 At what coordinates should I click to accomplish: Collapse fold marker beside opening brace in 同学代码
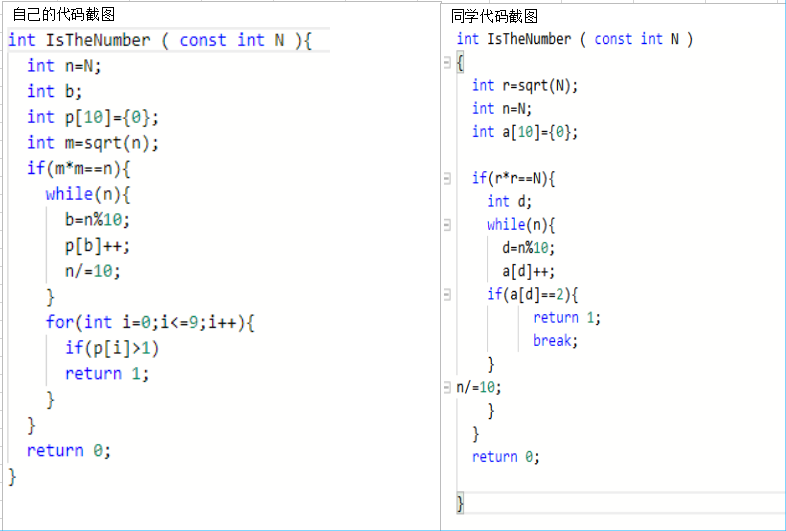tap(447, 63)
